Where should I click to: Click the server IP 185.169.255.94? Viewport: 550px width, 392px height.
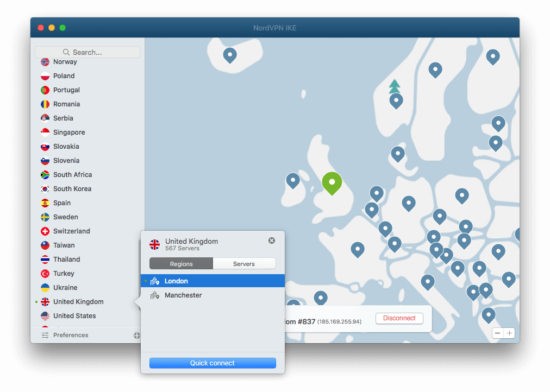coord(339,321)
